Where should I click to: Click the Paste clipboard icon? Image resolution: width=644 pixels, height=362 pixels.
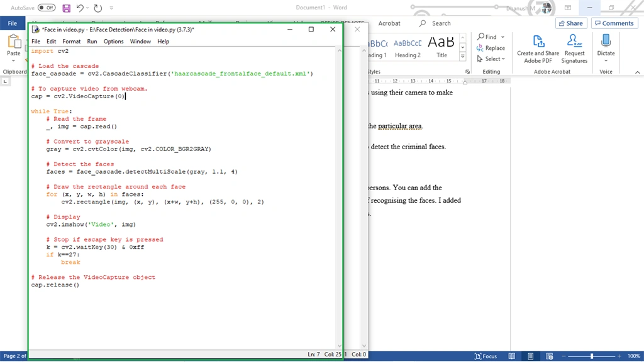(x=14, y=42)
